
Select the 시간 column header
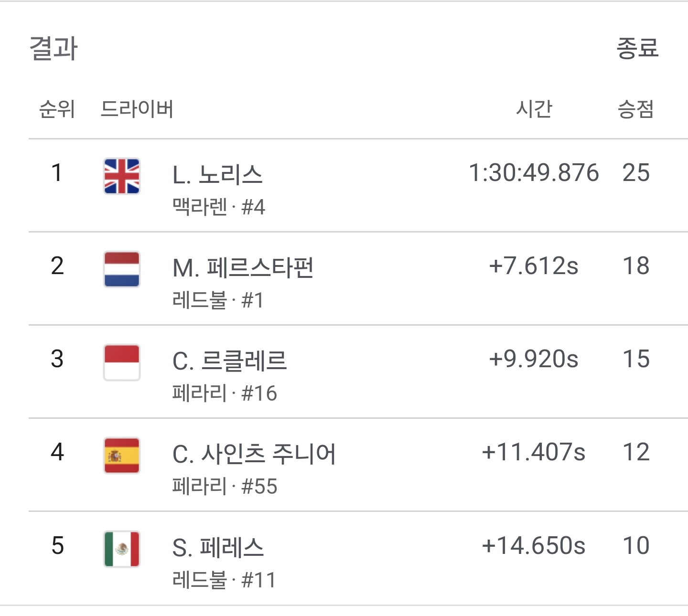534,109
